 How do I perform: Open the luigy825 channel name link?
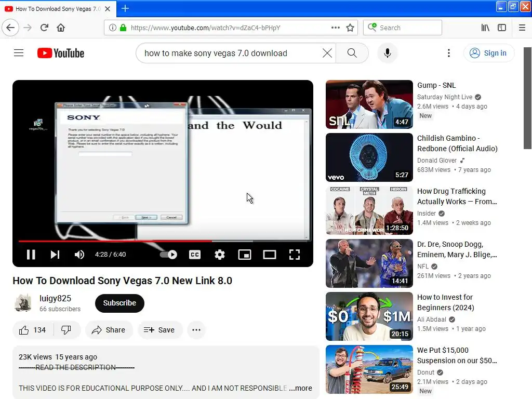(x=55, y=298)
